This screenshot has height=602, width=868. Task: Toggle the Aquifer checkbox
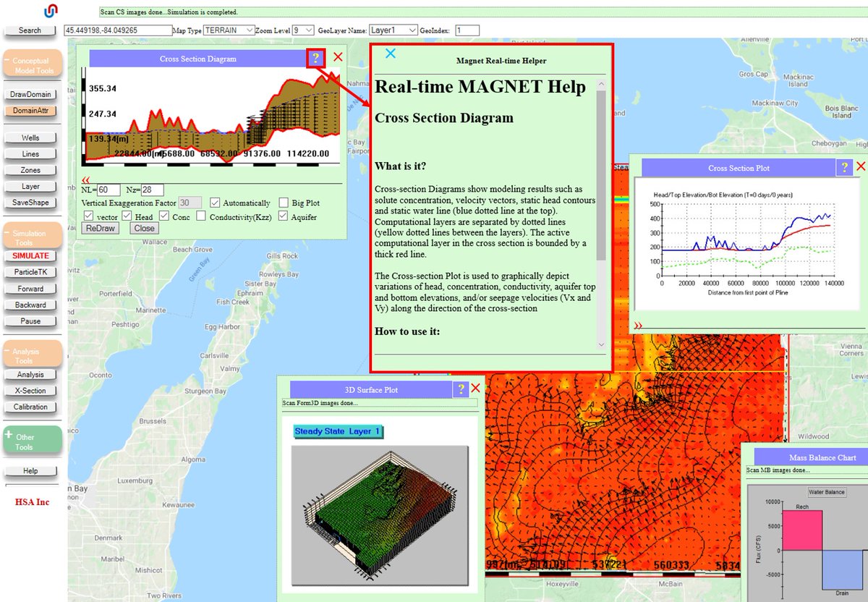click(x=284, y=216)
